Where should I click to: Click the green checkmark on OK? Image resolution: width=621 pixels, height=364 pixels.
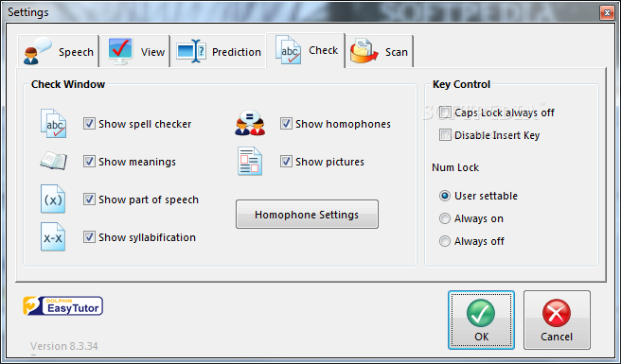click(x=481, y=313)
